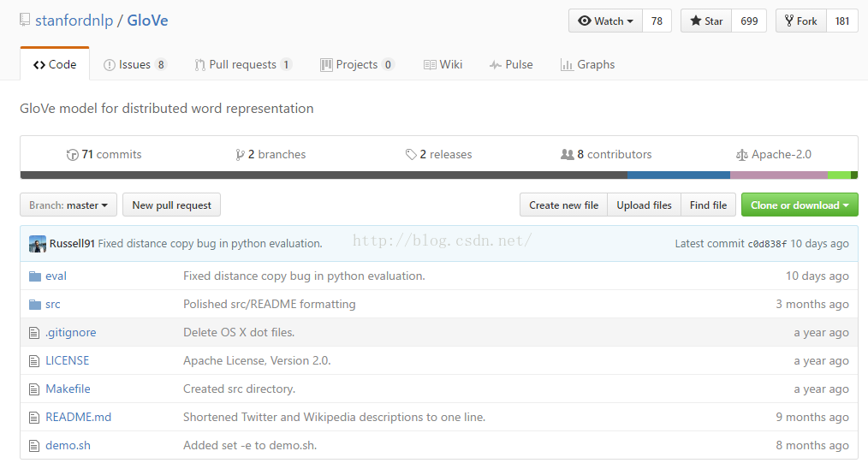The width and height of the screenshot is (868, 463).
Task: Open commit 'Delete OS X dot files.'
Action: [239, 332]
